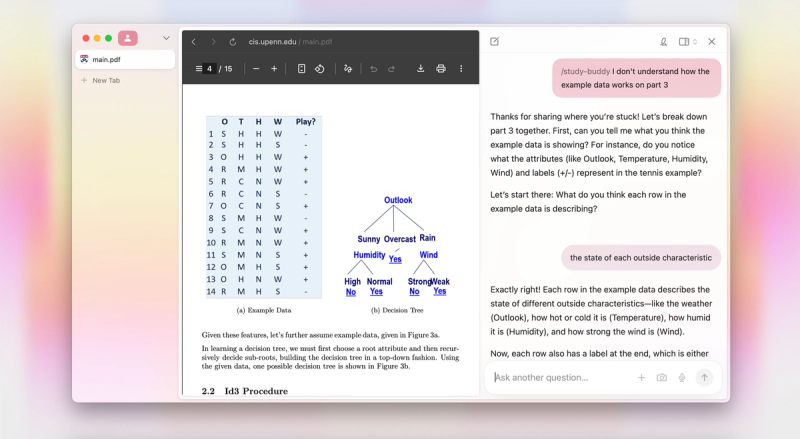Open the PDF more actions menu
This screenshot has width=800, height=439.
coord(461,68)
